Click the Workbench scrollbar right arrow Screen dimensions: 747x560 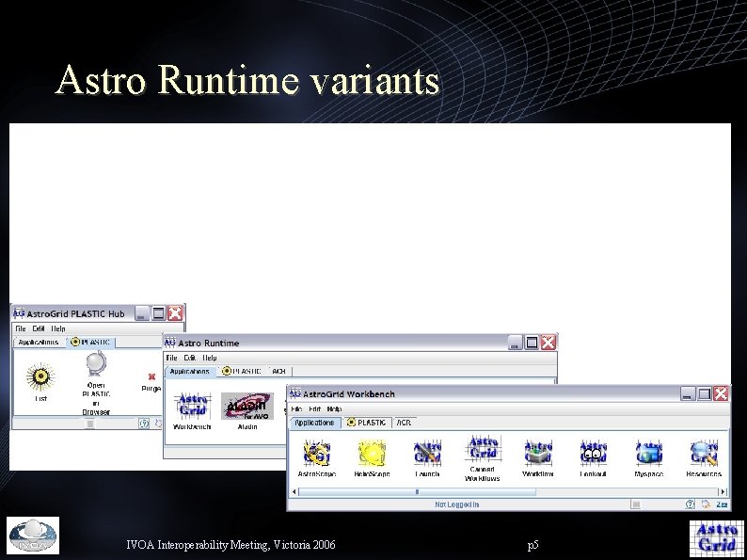coord(723,491)
